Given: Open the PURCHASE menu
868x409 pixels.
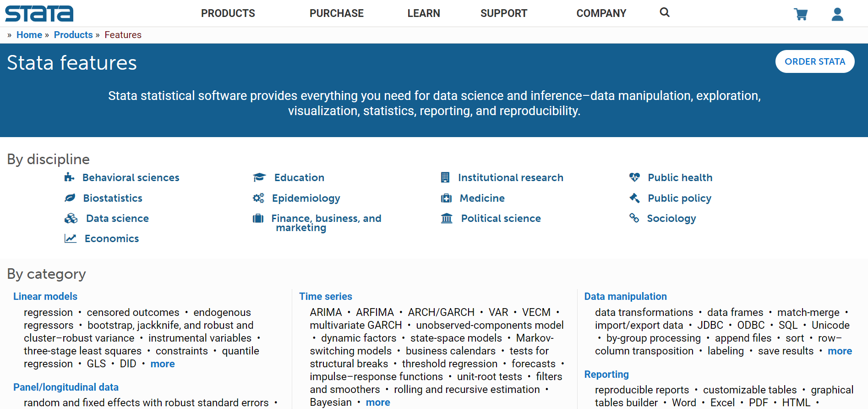Looking at the screenshot, I should (x=337, y=13).
